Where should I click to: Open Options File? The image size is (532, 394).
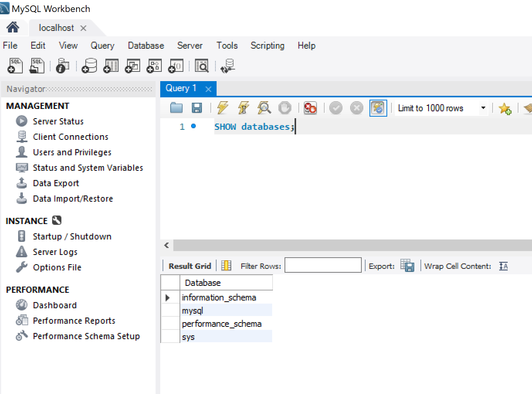57,267
